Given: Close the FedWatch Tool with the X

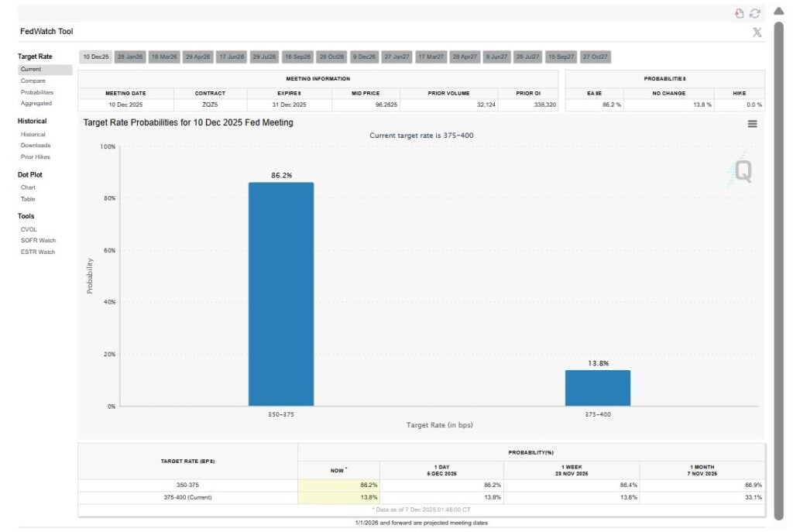Looking at the screenshot, I should (x=757, y=31).
